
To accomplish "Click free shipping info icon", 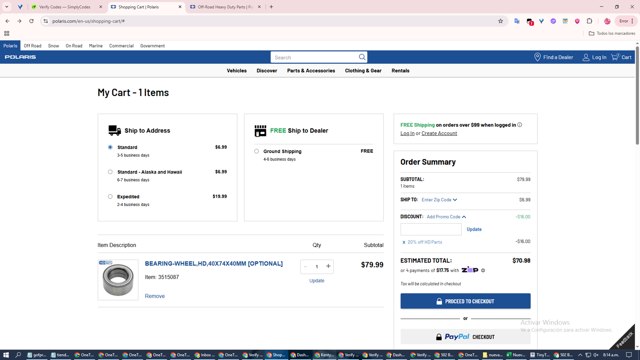I will [520, 125].
